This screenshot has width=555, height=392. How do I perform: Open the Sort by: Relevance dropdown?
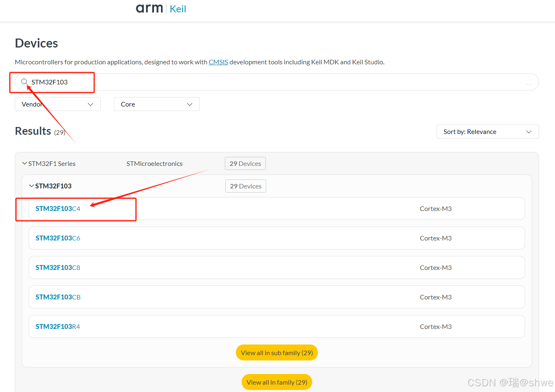(x=488, y=131)
